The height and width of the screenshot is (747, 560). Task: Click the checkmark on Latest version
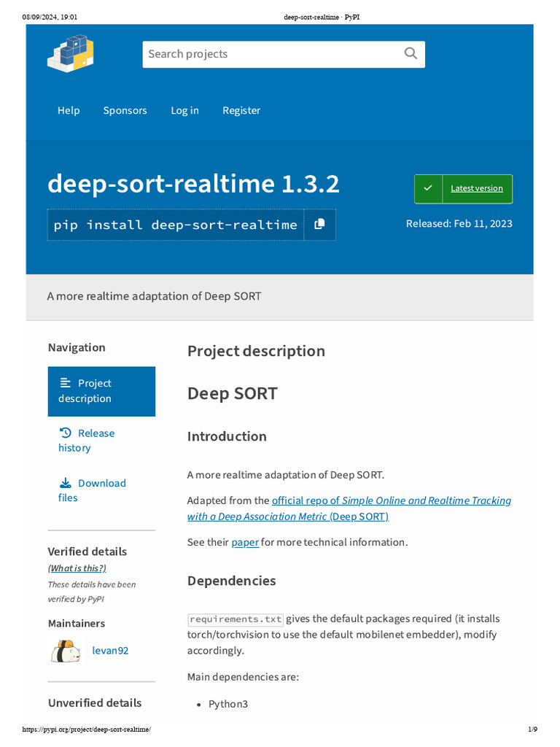pyautogui.click(x=428, y=188)
